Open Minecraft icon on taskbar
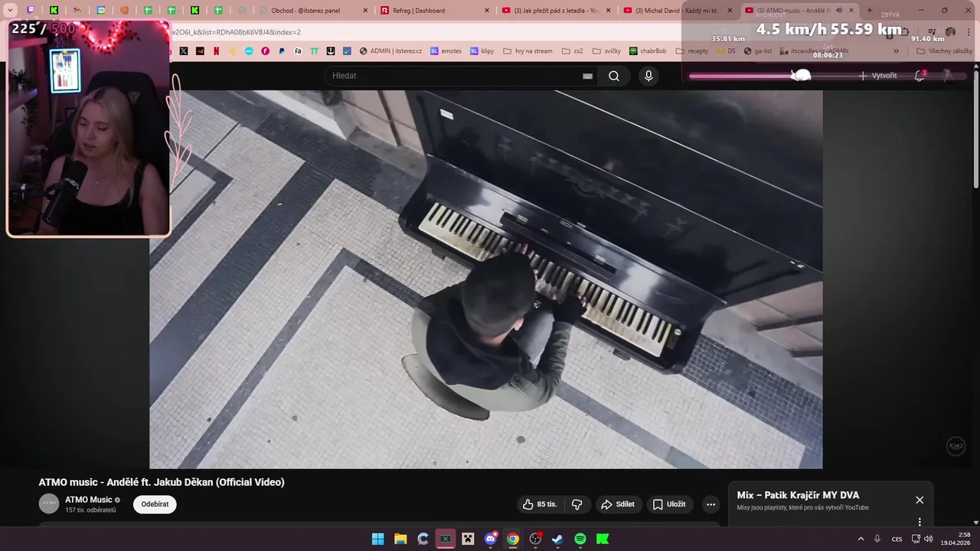Image resolution: width=980 pixels, height=551 pixels. 468,539
